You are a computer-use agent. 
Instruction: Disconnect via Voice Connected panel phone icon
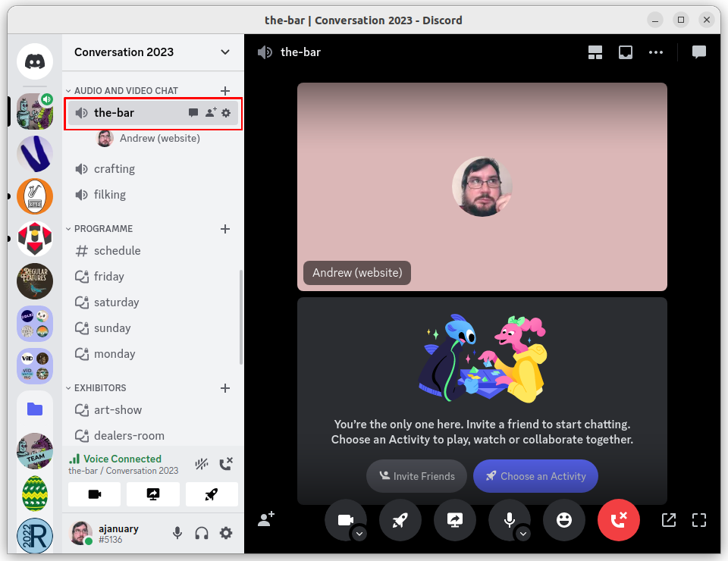226,464
